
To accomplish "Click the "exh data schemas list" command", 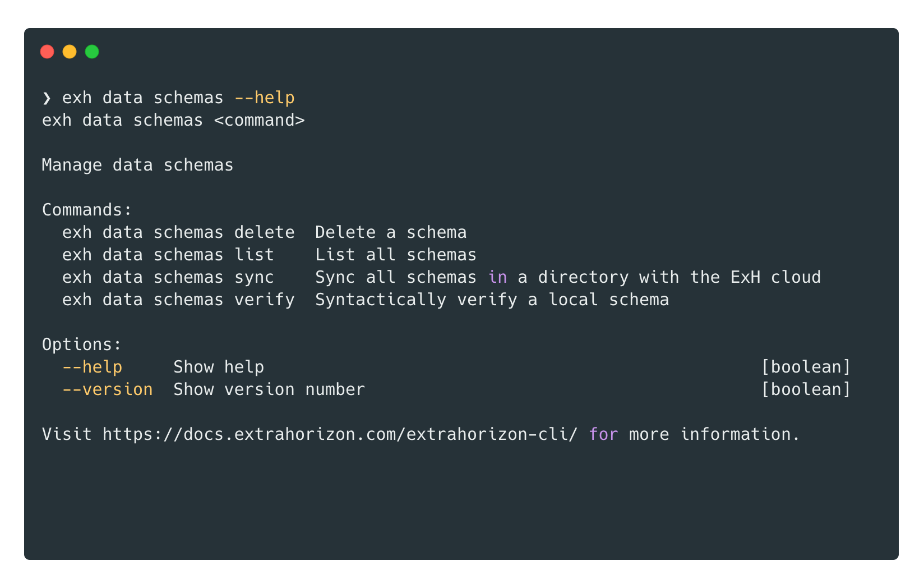I will [168, 255].
